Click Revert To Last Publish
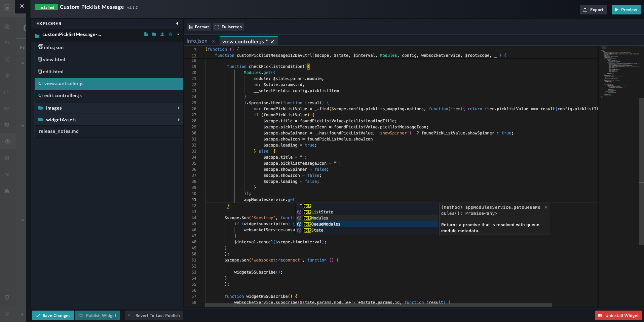Viewport: 644px width, 322px height. click(154, 315)
